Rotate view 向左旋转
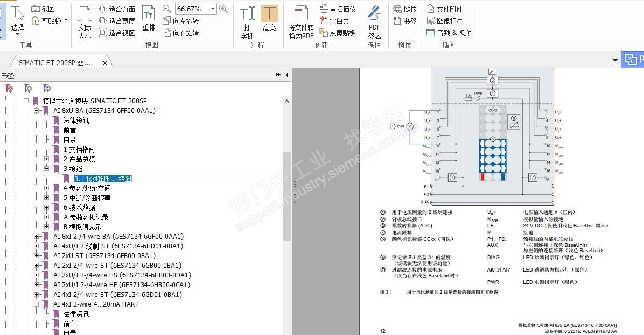 coord(181,20)
